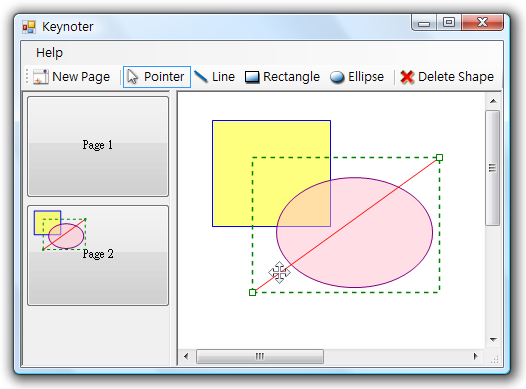
Task: Select the Ellipse drawing tool
Action: (x=357, y=77)
